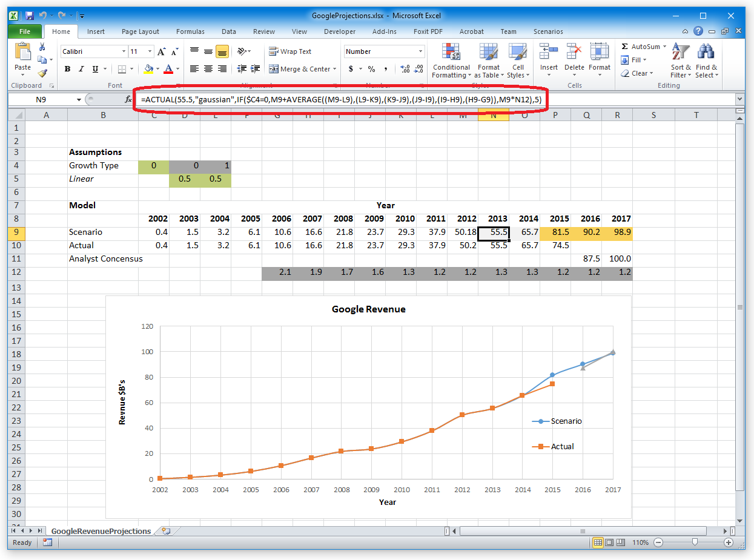The image size is (754, 560).
Task: Click the Find & Select binoculars icon
Action: (706, 52)
